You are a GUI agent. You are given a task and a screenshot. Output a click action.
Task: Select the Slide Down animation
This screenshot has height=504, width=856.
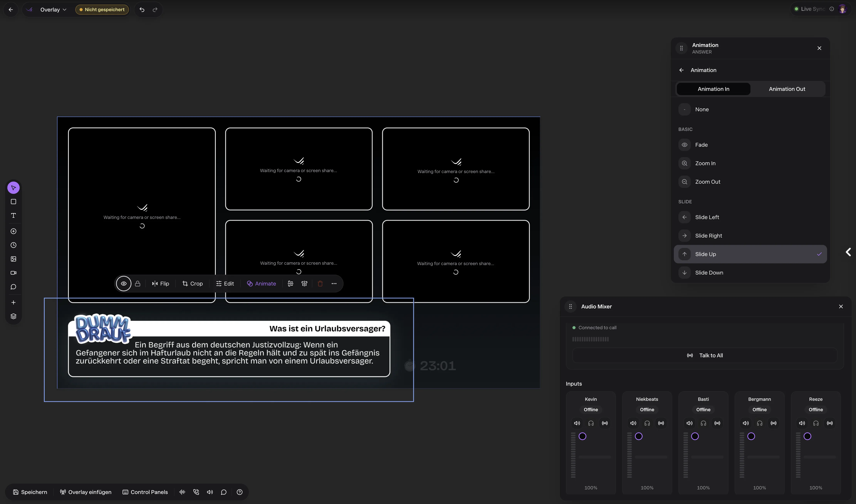click(709, 273)
